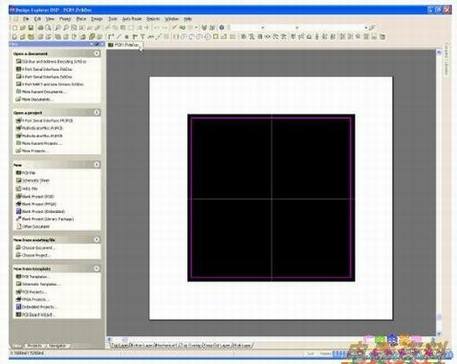Click the Schematic Sheet icon under New
Image resolution: width=457 pixels, height=364 pixels.
[x=19, y=180]
